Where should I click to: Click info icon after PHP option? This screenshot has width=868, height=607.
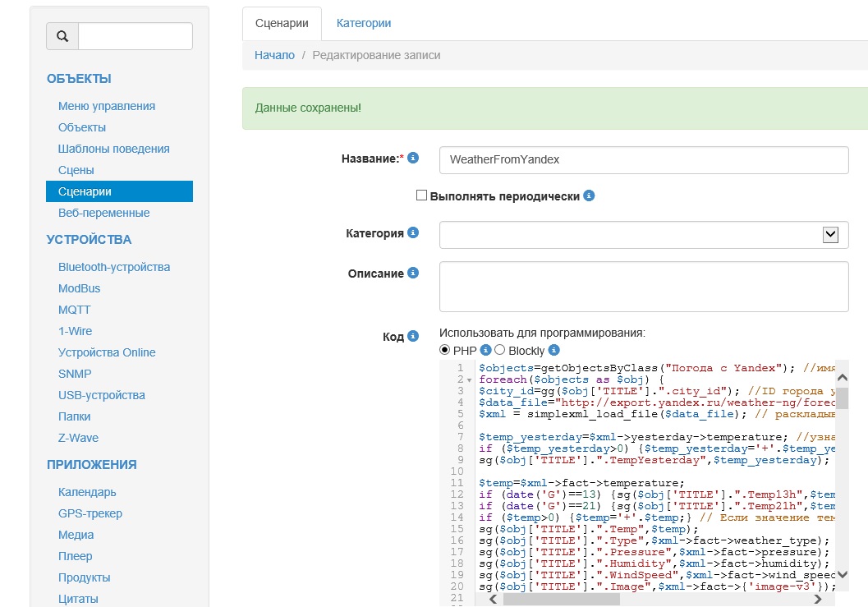coord(485,350)
